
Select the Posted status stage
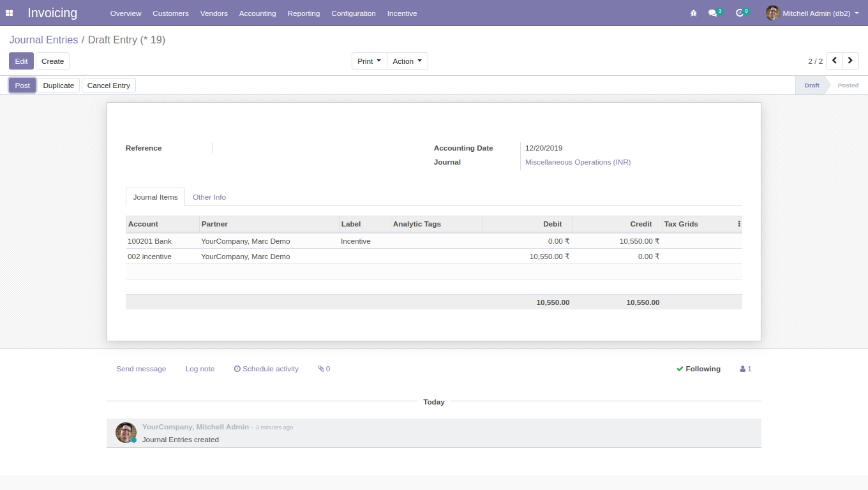848,85
